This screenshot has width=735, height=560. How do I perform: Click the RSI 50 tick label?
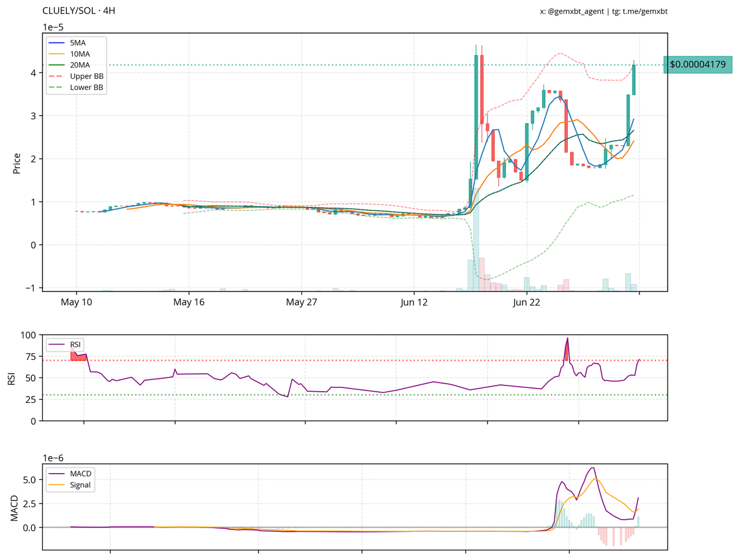[x=32, y=378]
